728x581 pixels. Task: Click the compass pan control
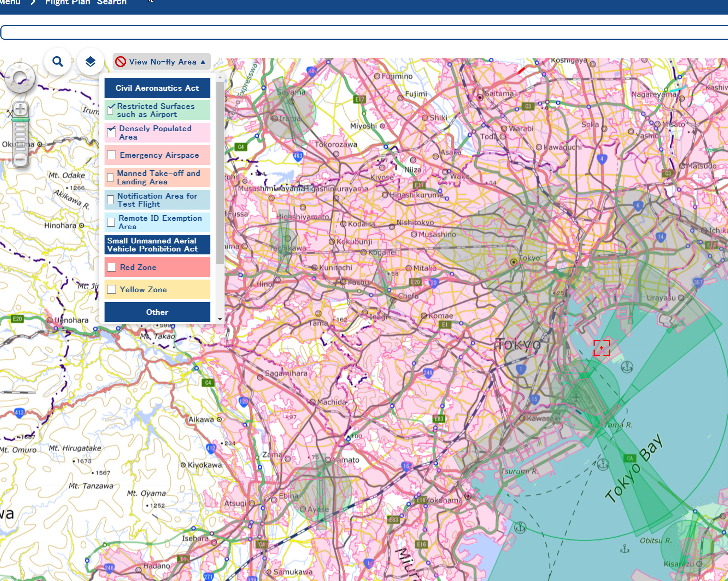pyautogui.click(x=20, y=78)
